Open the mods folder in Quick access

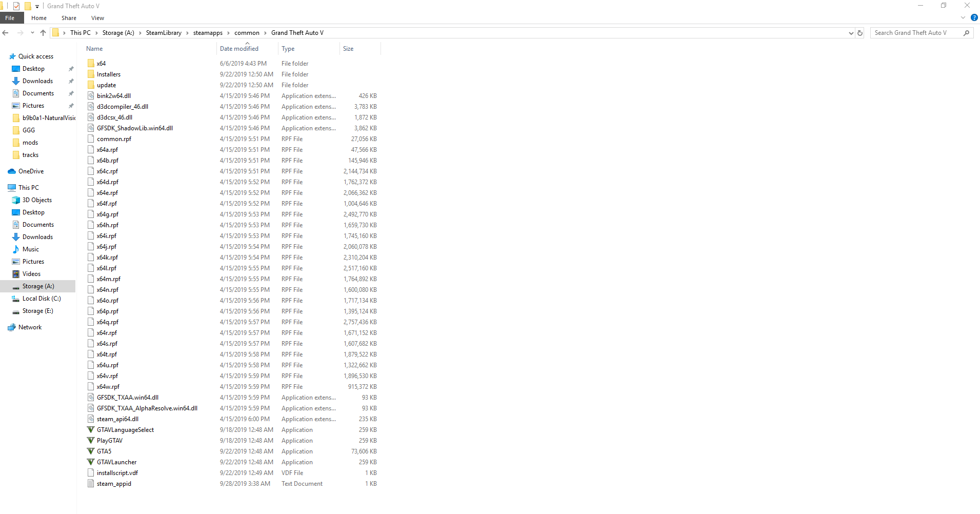tap(30, 143)
